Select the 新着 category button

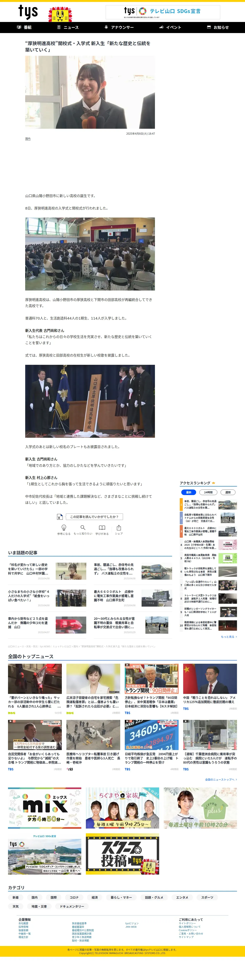pos(16,897)
